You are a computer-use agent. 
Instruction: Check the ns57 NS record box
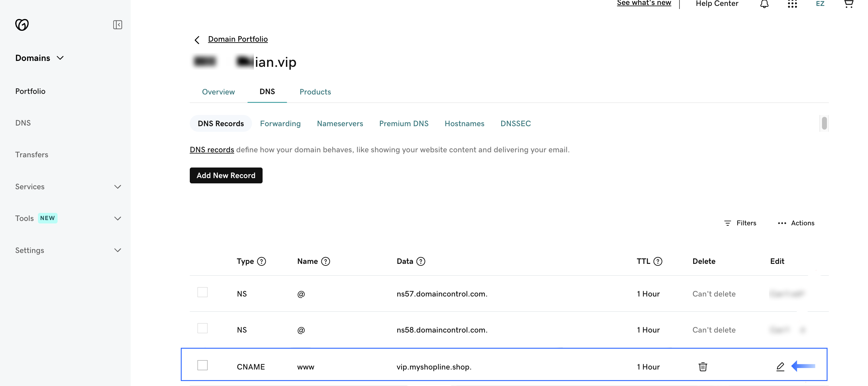pyautogui.click(x=203, y=292)
